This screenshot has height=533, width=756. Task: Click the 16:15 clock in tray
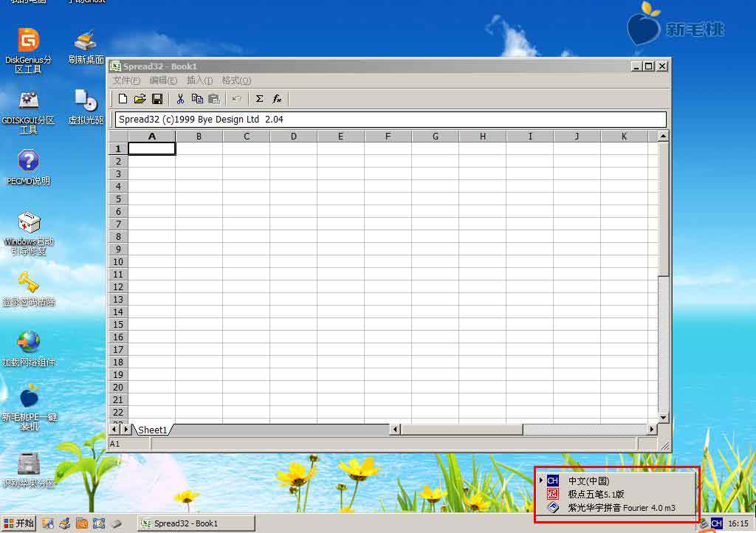tap(738, 523)
